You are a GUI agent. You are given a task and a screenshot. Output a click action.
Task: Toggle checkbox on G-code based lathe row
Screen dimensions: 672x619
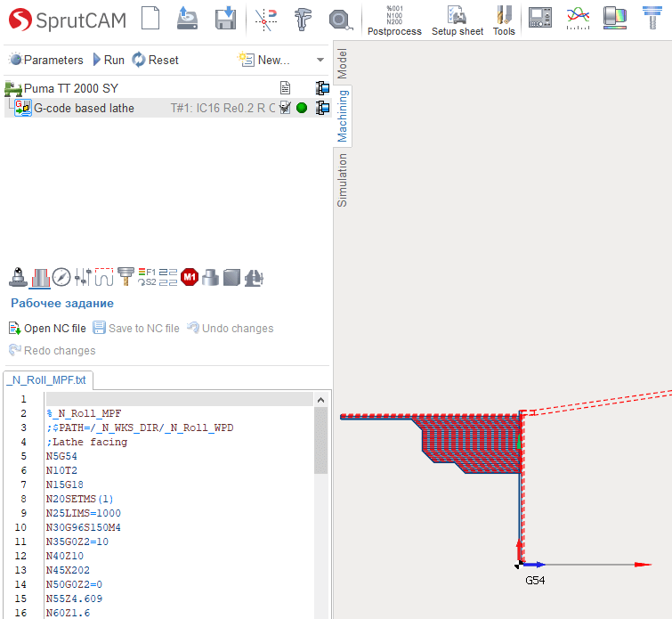pyautogui.click(x=285, y=108)
